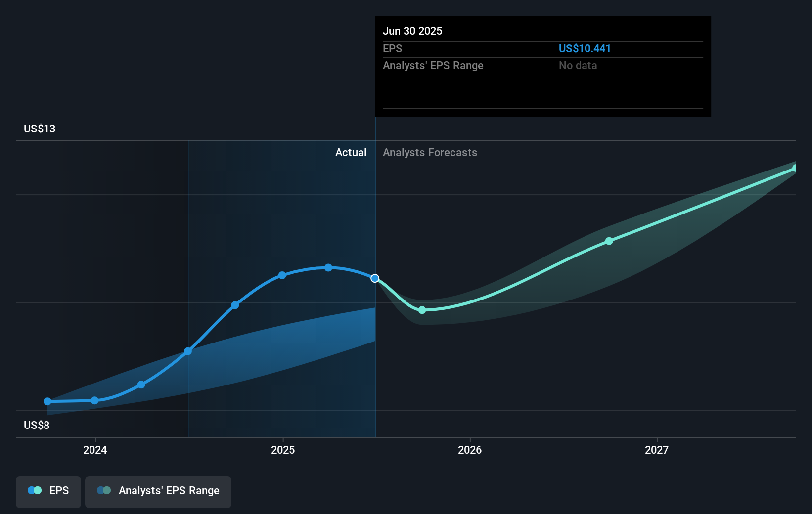Click the 2025 x-axis label
The height and width of the screenshot is (514, 812).
click(x=283, y=450)
